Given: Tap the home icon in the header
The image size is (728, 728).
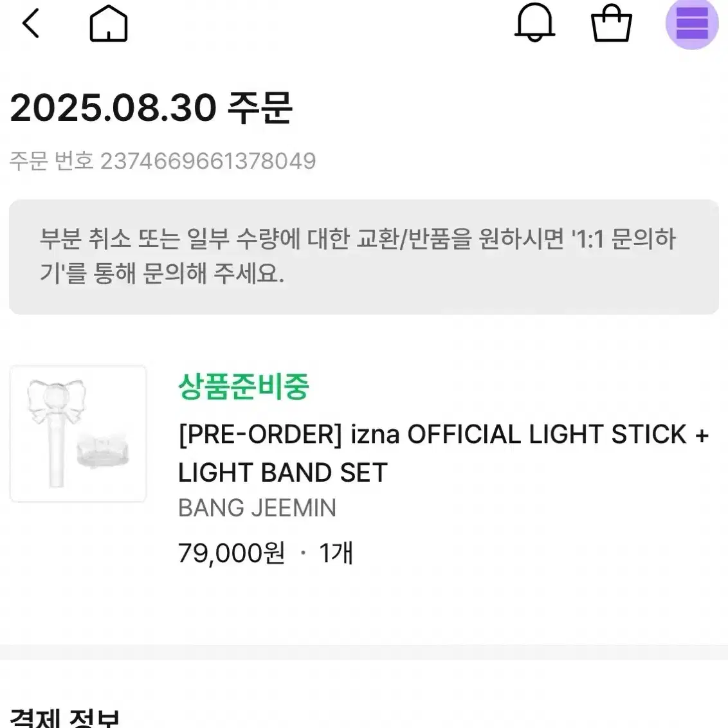Looking at the screenshot, I should click(x=108, y=24).
